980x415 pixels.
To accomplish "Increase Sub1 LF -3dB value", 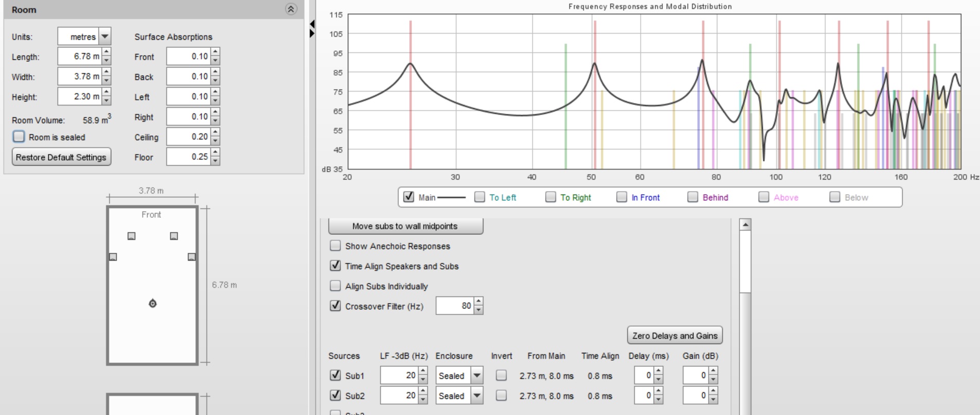I will click(423, 371).
